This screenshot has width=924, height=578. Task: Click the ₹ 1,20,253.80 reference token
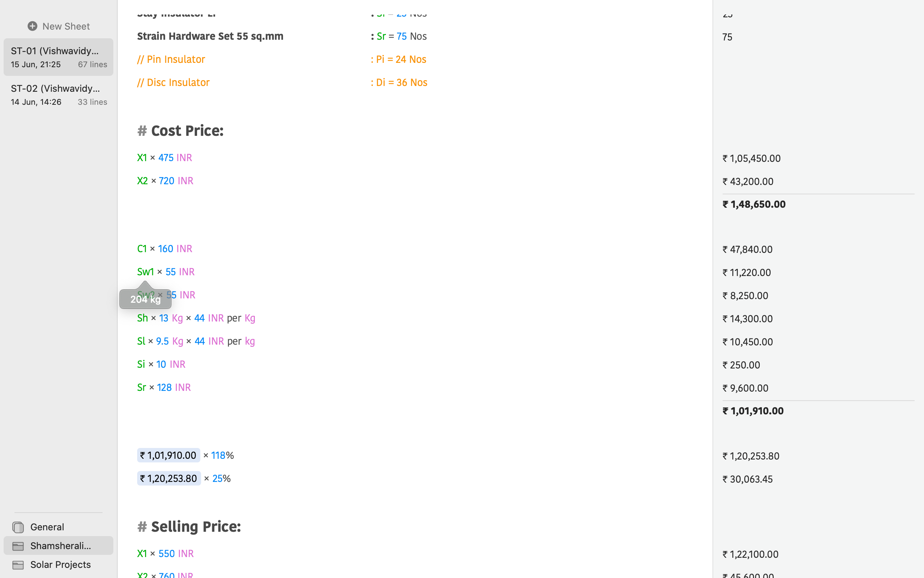pos(169,478)
